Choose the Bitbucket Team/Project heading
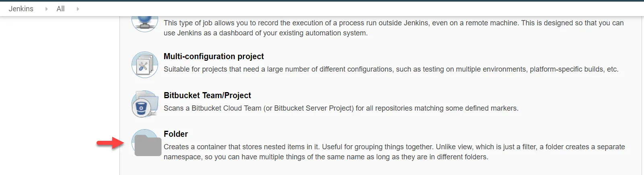Viewport: 644px width, 175px height. (207, 95)
